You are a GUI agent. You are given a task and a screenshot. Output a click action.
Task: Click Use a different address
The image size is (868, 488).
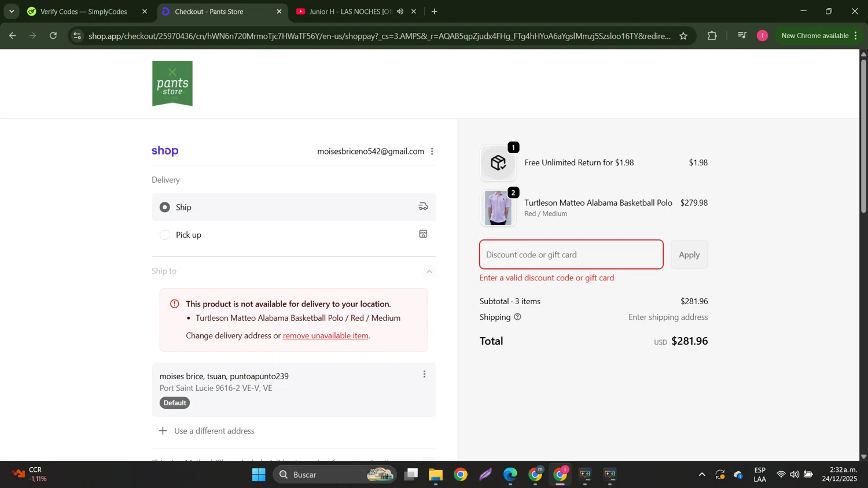coord(214,431)
